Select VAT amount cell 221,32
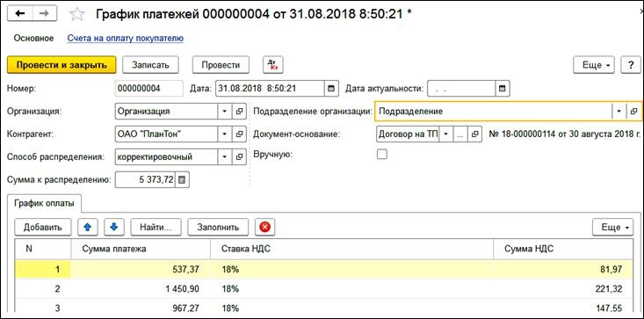This screenshot has width=644, height=319. click(563, 289)
